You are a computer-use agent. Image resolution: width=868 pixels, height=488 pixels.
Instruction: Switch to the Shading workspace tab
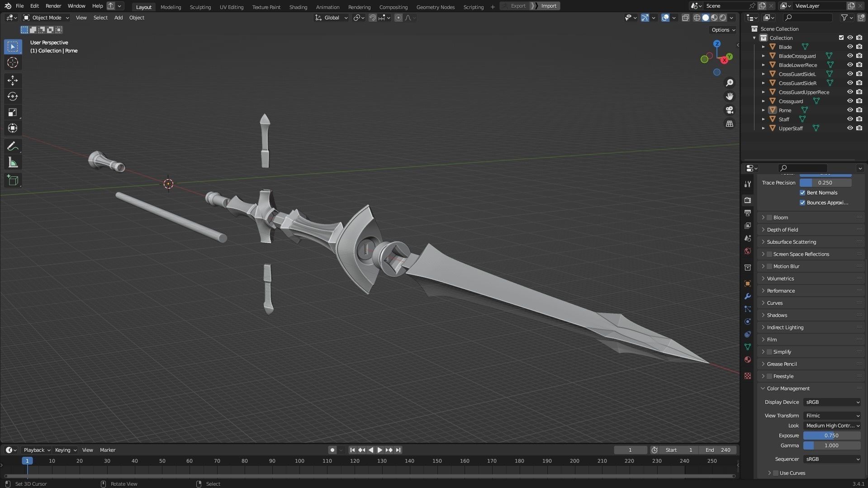(x=298, y=7)
